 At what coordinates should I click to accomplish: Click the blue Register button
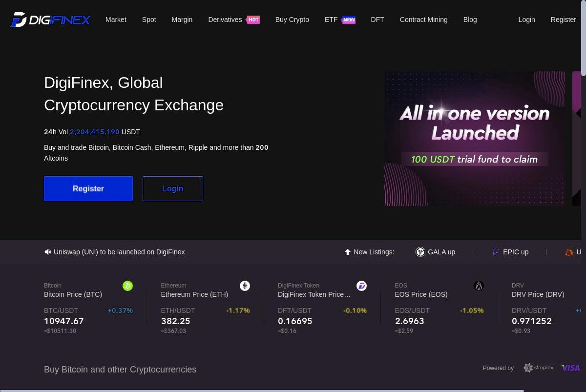tap(88, 188)
